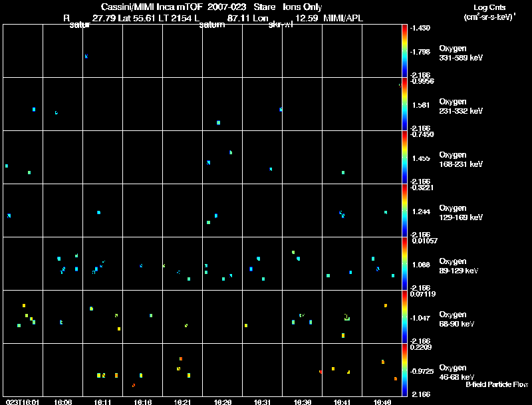Click the header Lon value '12.59'
This screenshot has height=405, width=532.
307,19
